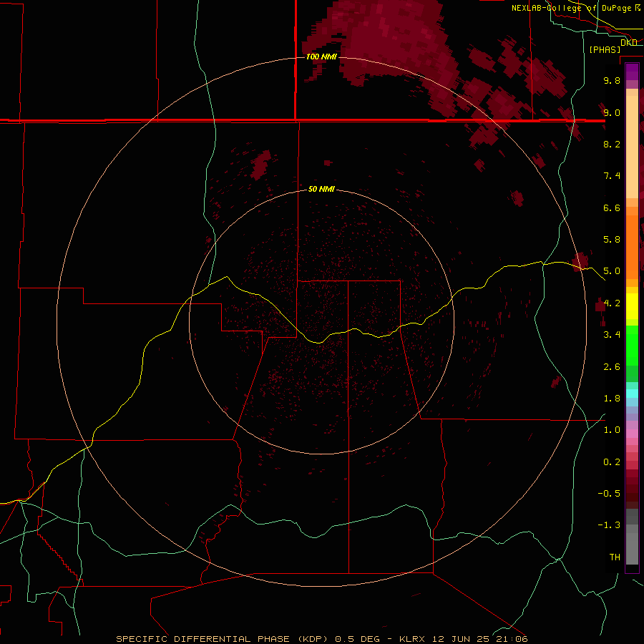The width and height of the screenshot is (644, 644).
Task: Click the 5.8 value on color scale
Action: coord(612,240)
